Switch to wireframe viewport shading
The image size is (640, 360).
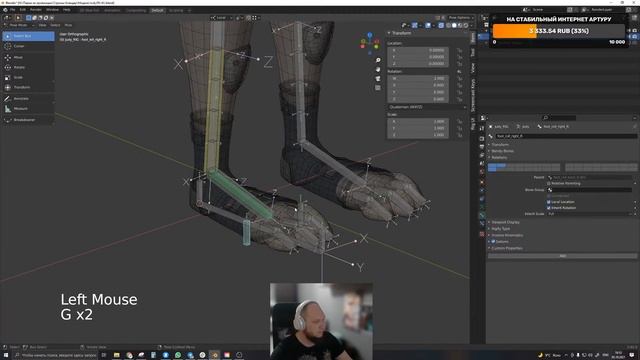tap(449, 25)
